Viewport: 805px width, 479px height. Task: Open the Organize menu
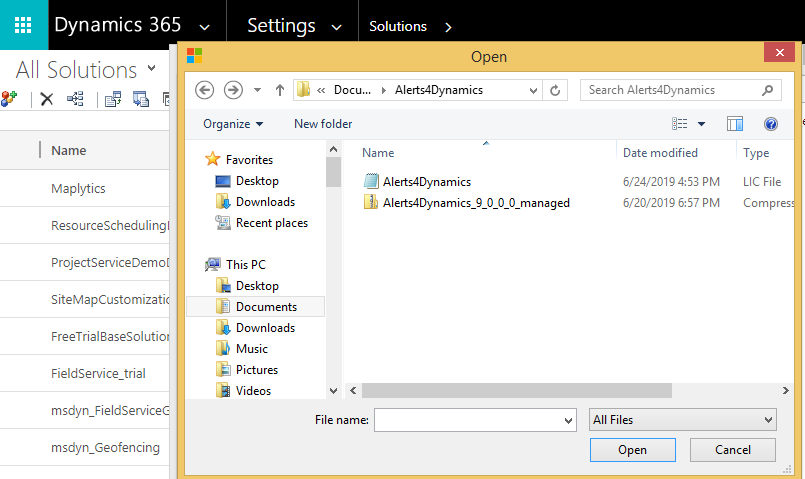pyautogui.click(x=233, y=124)
